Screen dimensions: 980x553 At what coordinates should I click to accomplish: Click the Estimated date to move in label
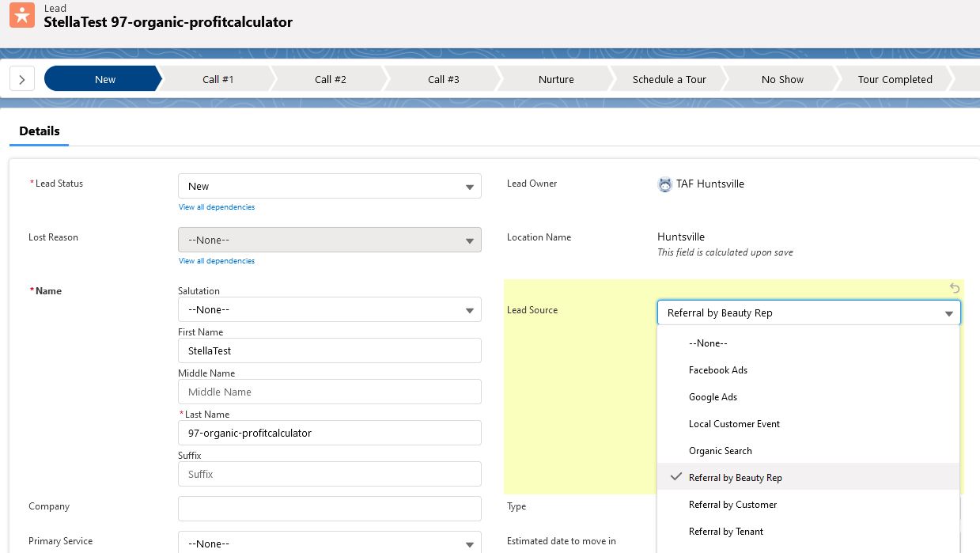[x=562, y=541]
